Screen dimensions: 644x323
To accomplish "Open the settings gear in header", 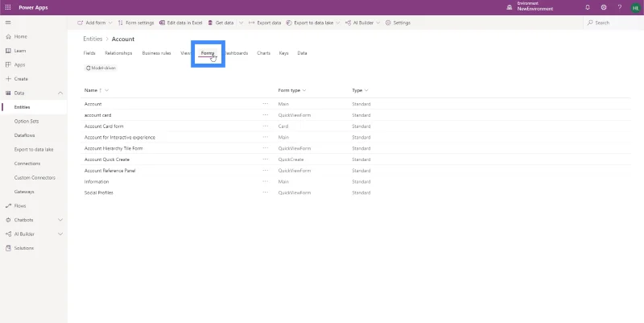I will 603,7.
